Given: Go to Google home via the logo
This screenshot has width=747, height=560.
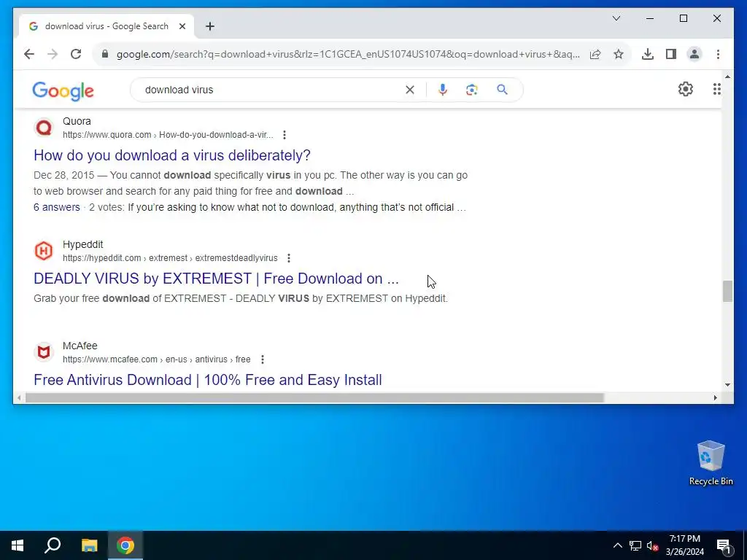Looking at the screenshot, I should (x=63, y=90).
